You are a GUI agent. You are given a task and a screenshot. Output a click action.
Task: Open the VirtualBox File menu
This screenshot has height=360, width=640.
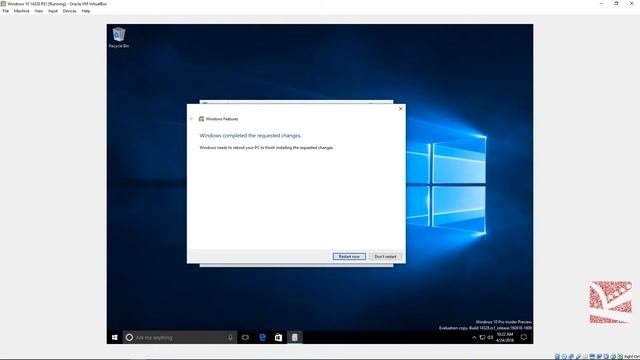coord(6,11)
